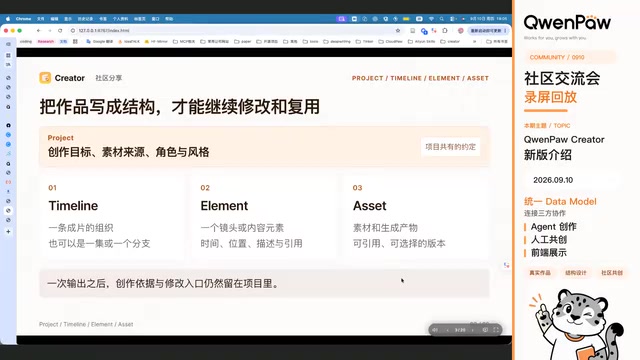This screenshot has height=360, width=640.
Task: Click the 前端展示 list item
Action: tap(549, 253)
